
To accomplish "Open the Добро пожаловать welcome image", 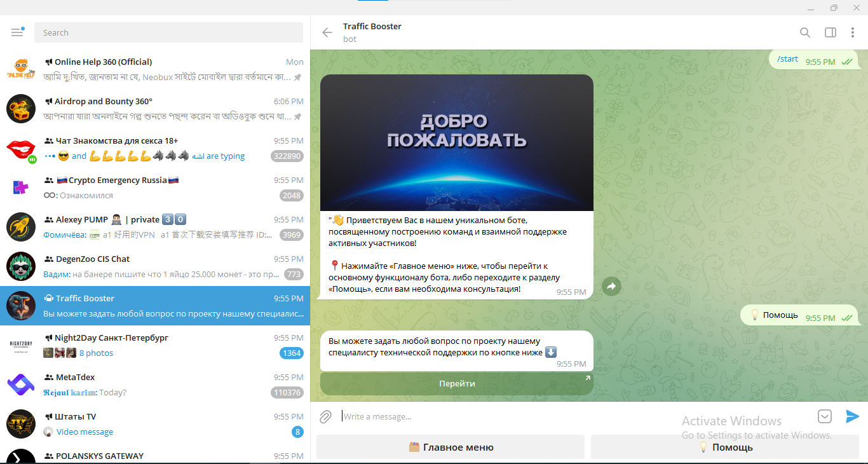I will 457,143.
